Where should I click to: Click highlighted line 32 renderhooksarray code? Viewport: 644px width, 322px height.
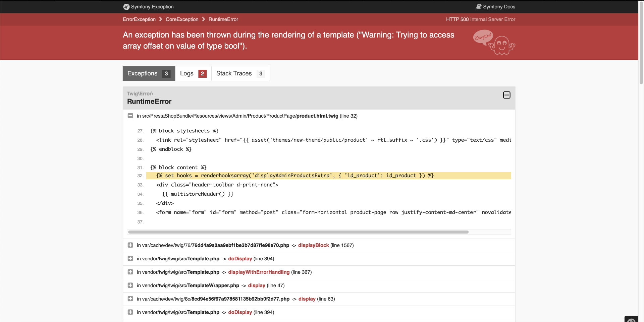[329, 176]
